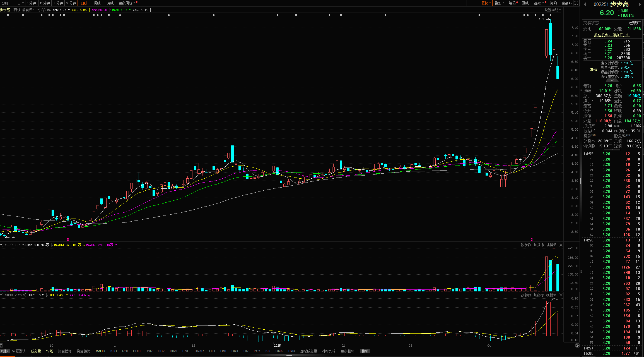Expand order book chevron below 跌停
The height and width of the screenshot is (357, 644).
(x=612, y=80)
